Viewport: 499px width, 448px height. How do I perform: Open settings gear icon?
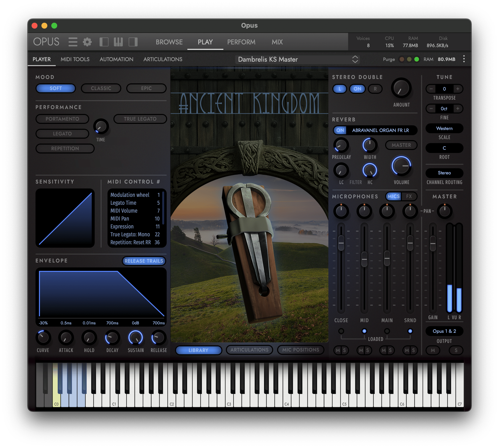coord(87,42)
